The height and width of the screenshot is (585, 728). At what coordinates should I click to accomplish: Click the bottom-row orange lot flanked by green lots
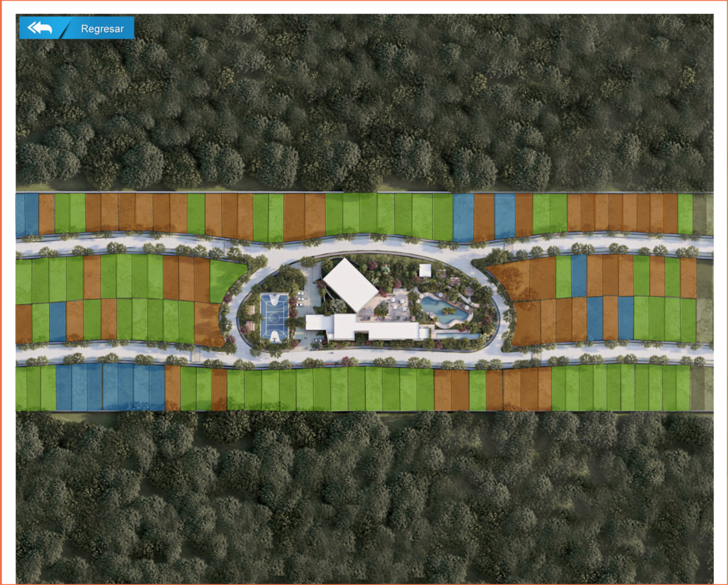219,389
